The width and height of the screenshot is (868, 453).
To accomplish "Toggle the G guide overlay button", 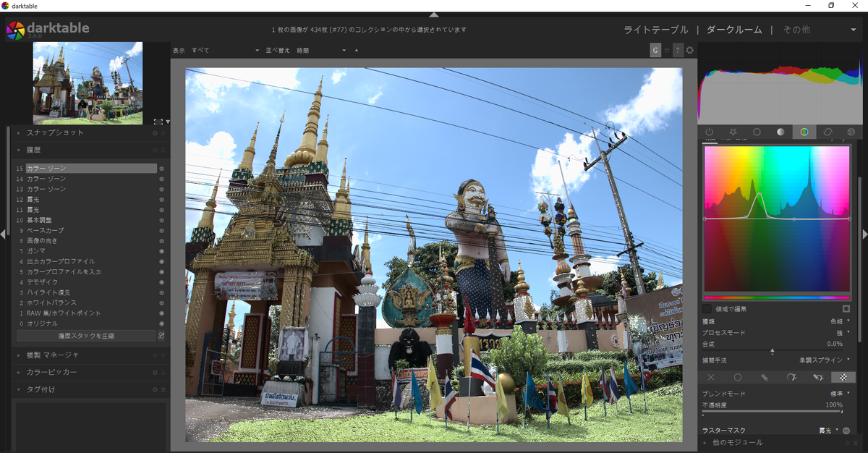I will 655,50.
